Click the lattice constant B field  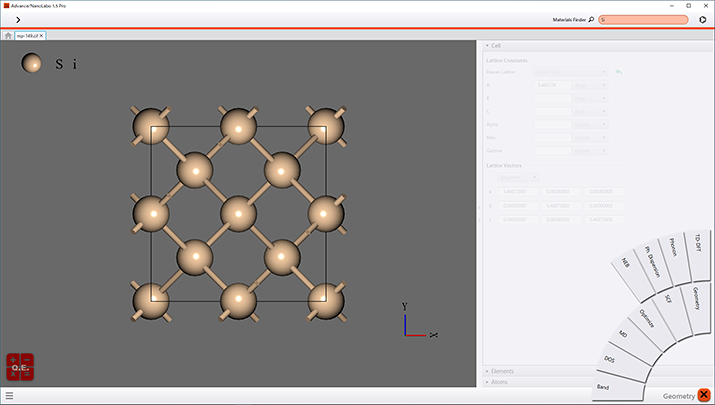coord(552,99)
